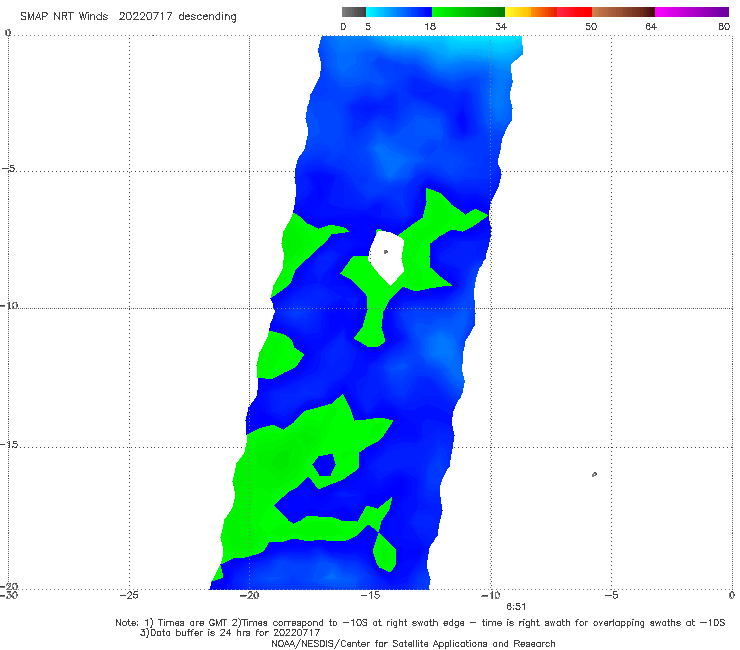Click the color bar label '18'
The height and width of the screenshot is (650, 740).
[x=430, y=26]
